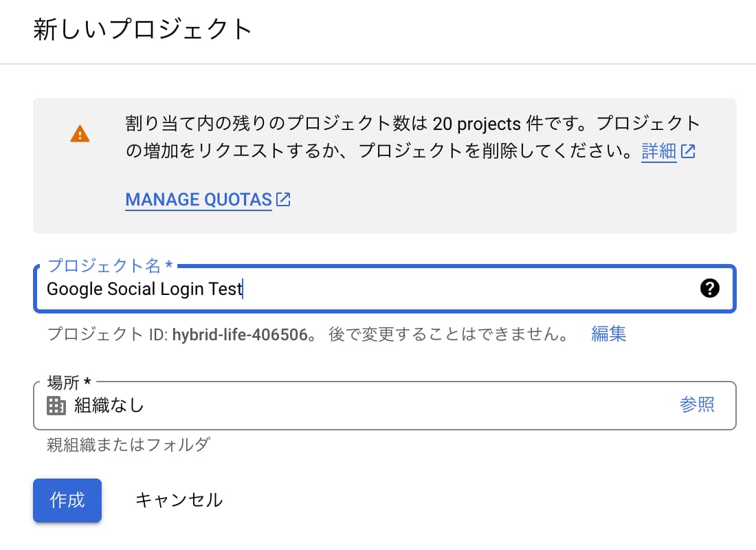Screen dimensions: 756x550
Task: Click the organization building icon
Action: (x=56, y=405)
